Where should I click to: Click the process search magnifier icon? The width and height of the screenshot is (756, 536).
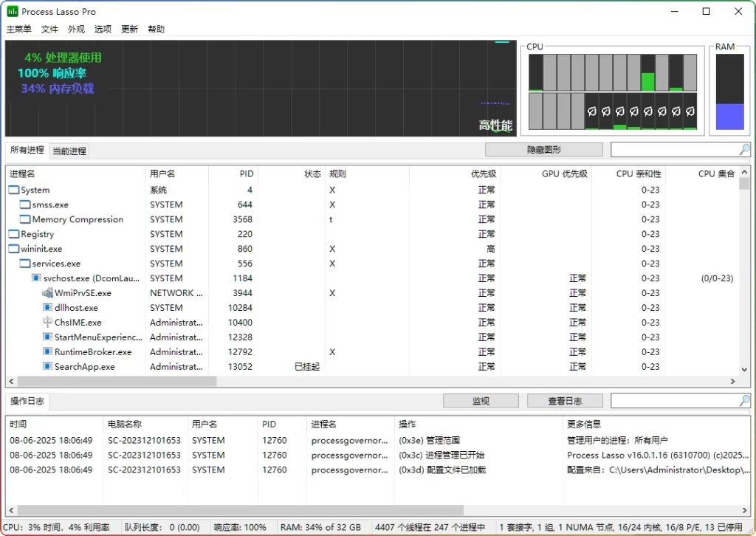744,150
